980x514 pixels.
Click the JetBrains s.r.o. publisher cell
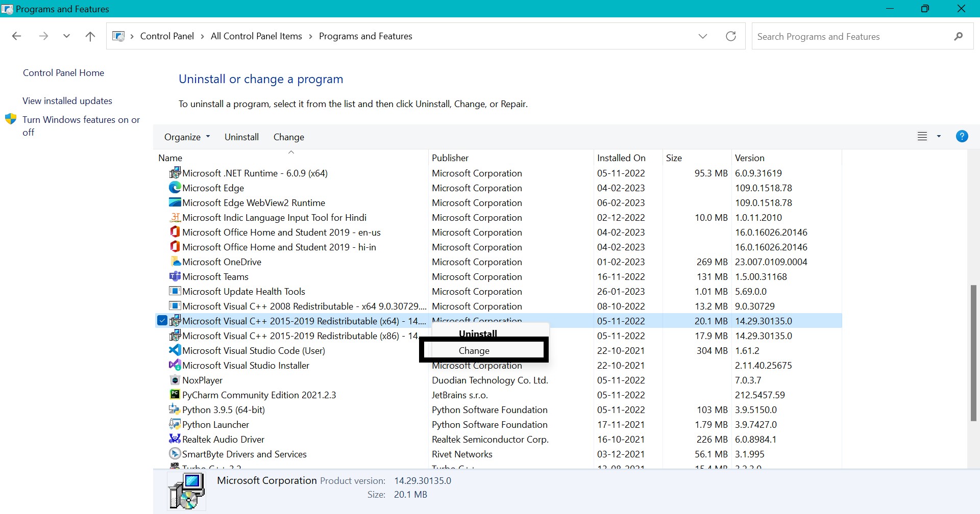click(460, 395)
